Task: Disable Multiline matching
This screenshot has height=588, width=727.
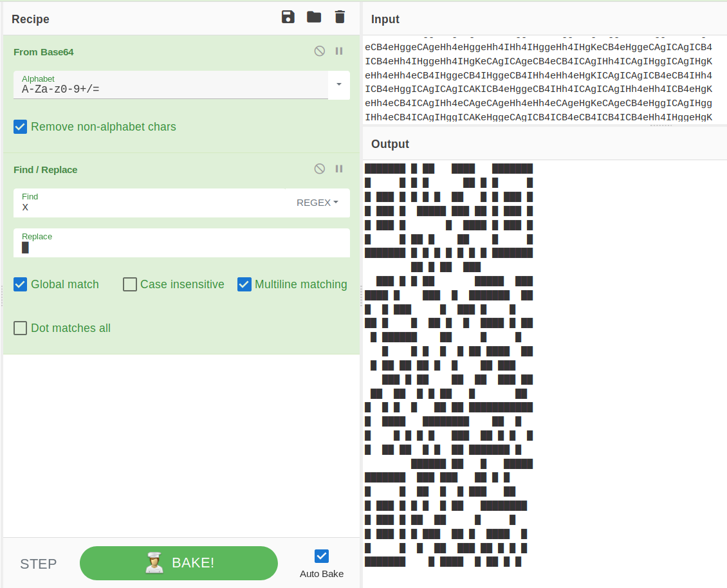Action: pos(244,284)
